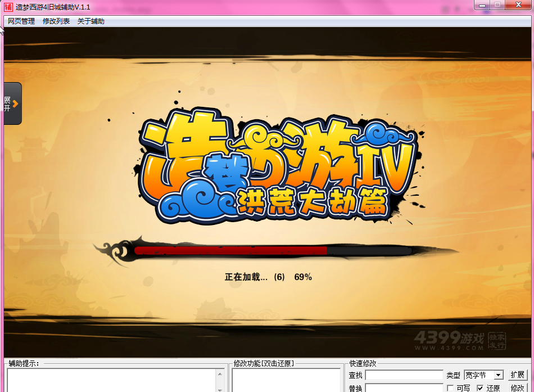Image resolution: width=534 pixels, height=392 pixels.
Task: Click the 造梦西游IV game logo
Action: pyautogui.click(x=278, y=167)
